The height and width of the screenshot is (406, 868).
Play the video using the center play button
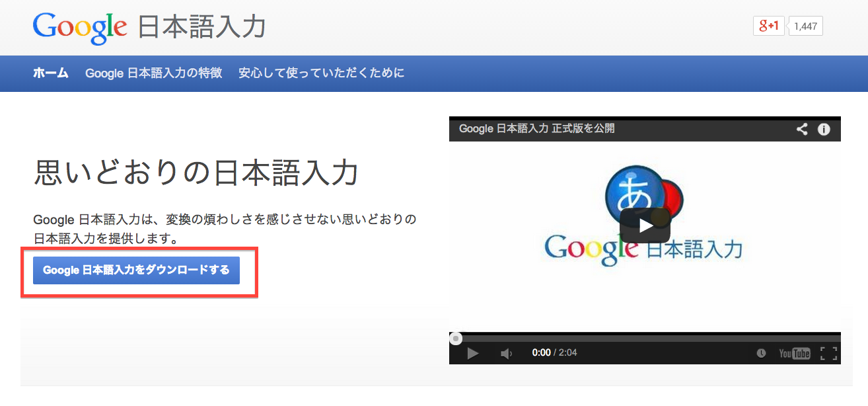click(645, 226)
